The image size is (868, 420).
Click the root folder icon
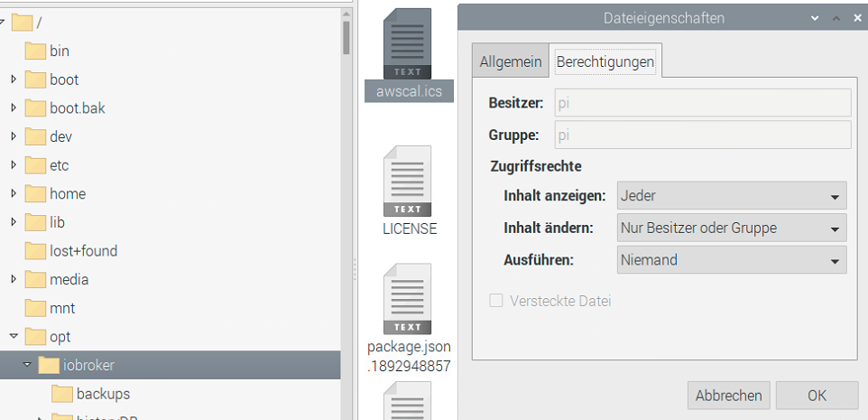[x=22, y=23]
